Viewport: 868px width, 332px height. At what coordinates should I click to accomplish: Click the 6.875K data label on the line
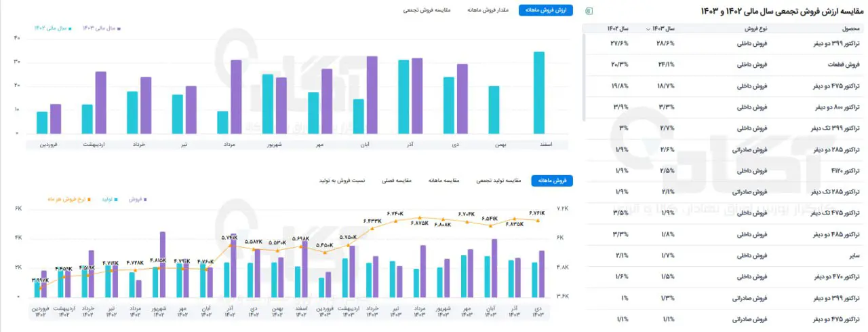420,223
